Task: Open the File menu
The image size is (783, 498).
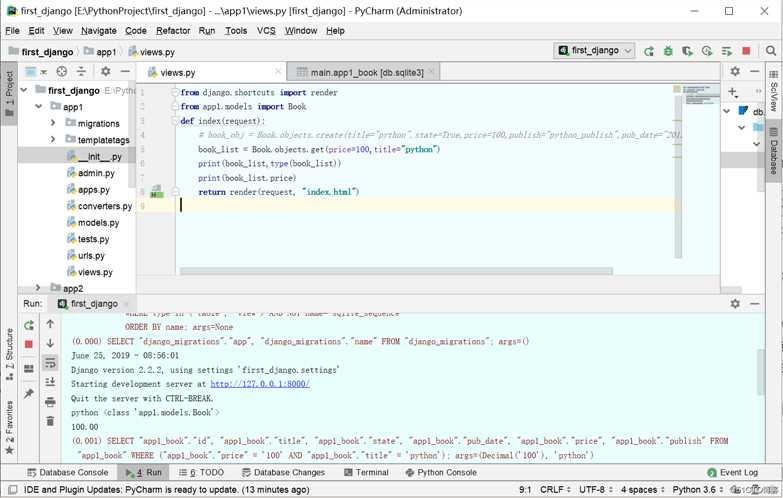Action: [12, 30]
